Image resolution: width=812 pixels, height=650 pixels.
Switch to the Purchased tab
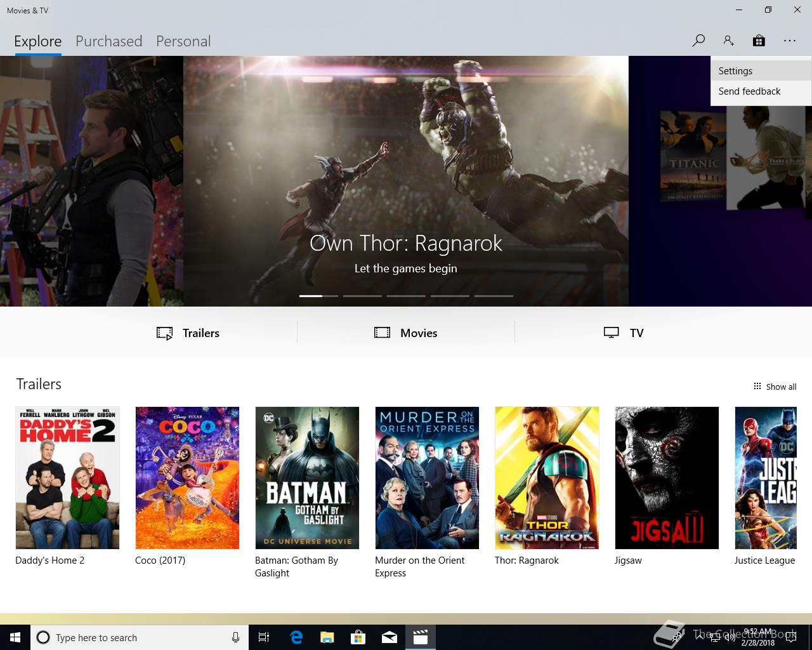[x=108, y=41]
